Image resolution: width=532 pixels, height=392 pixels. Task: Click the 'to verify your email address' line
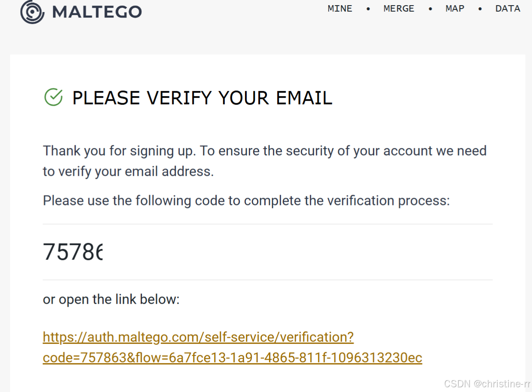click(x=128, y=172)
